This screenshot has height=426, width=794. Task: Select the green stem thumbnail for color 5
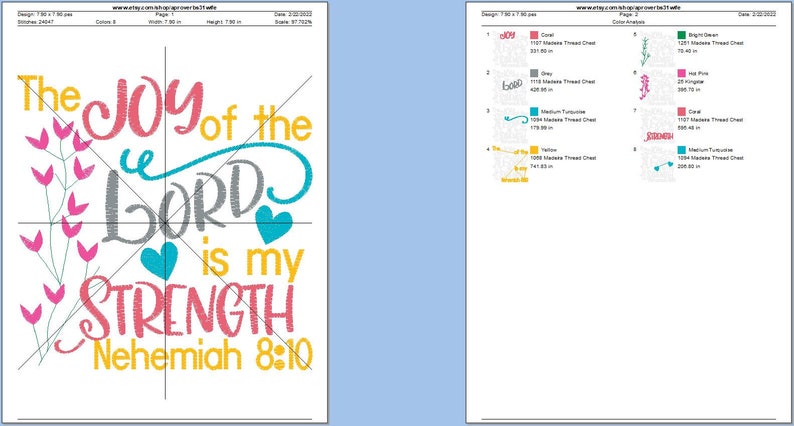tap(657, 49)
